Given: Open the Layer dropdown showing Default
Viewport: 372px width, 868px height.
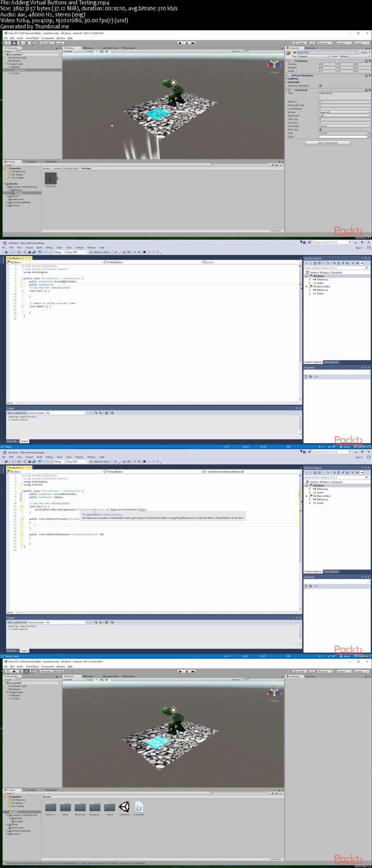Looking at the screenshot, I should coord(354,56).
